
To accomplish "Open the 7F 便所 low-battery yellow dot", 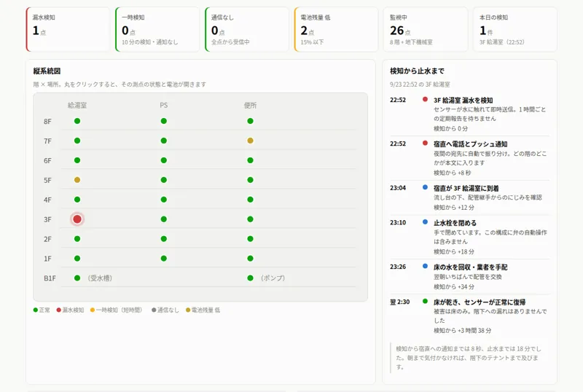I will [x=250, y=141].
